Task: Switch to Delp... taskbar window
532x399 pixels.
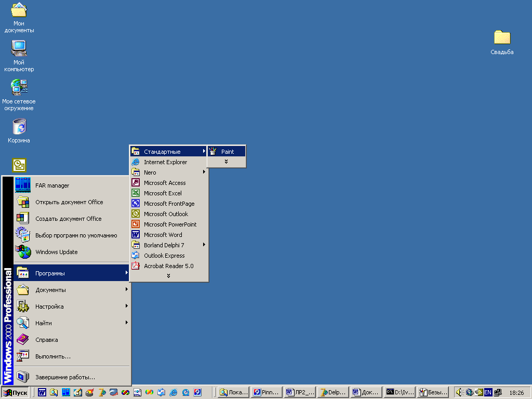Action: click(x=333, y=392)
